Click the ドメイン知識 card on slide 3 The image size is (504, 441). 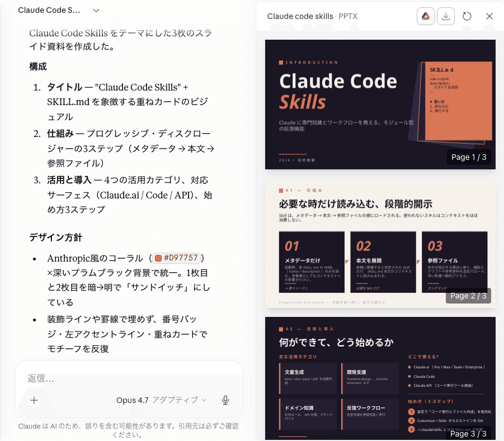pyautogui.click(x=308, y=414)
